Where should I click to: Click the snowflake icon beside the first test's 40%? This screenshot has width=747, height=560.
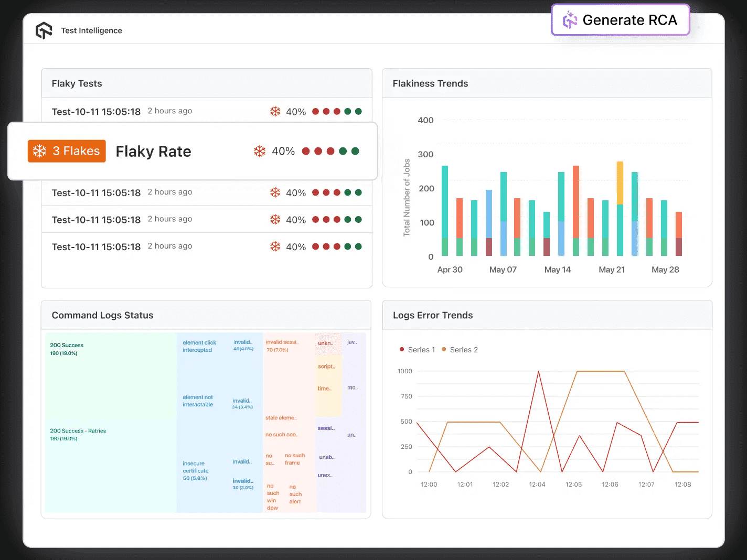click(x=275, y=111)
